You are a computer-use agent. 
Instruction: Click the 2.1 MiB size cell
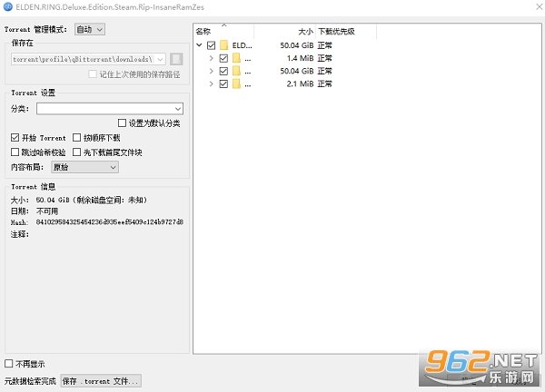300,83
